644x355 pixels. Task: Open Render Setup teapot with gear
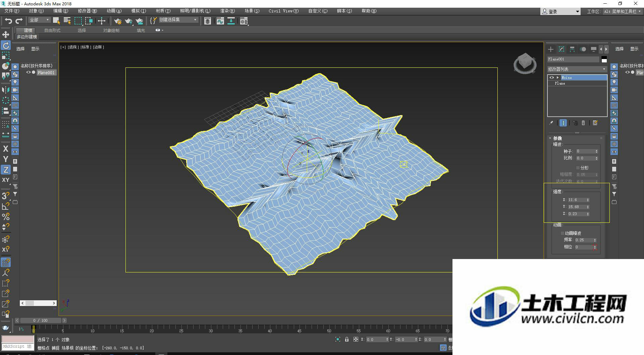pos(118,21)
